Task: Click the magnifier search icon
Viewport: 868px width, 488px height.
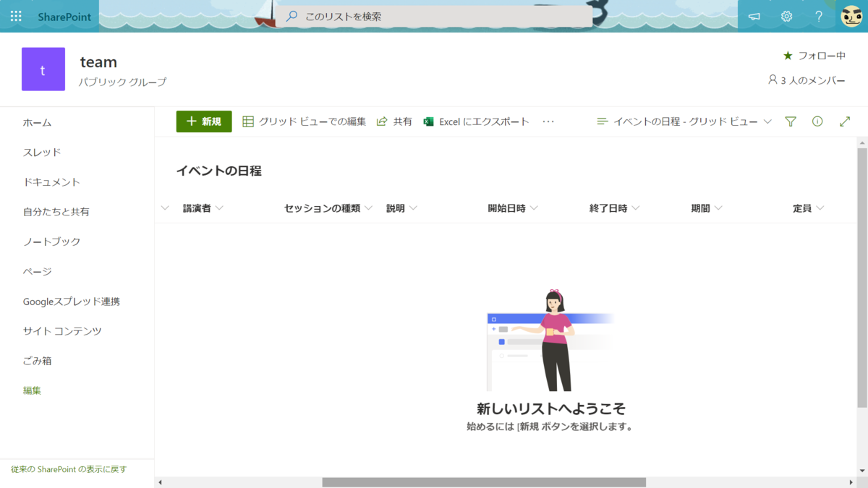Action: [292, 16]
